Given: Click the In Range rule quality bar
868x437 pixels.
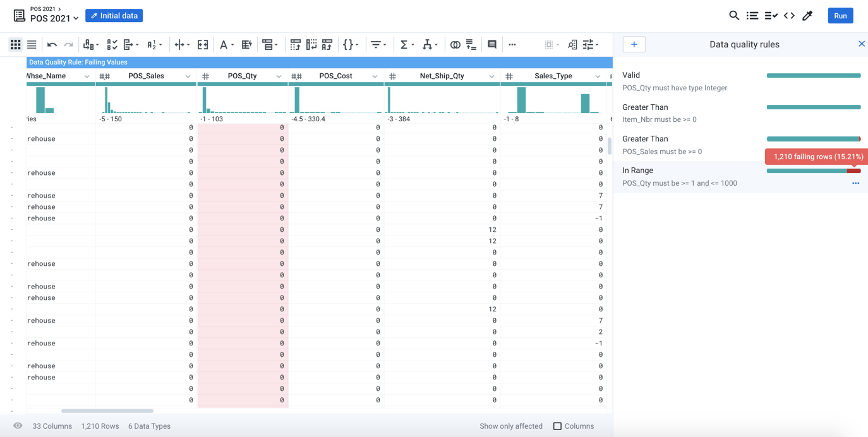Looking at the screenshot, I should (x=813, y=171).
